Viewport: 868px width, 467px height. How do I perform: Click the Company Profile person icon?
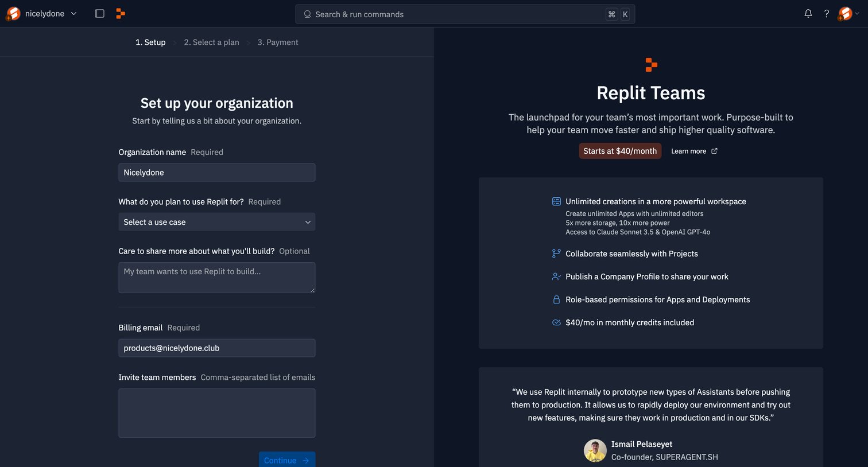click(556, 277)
